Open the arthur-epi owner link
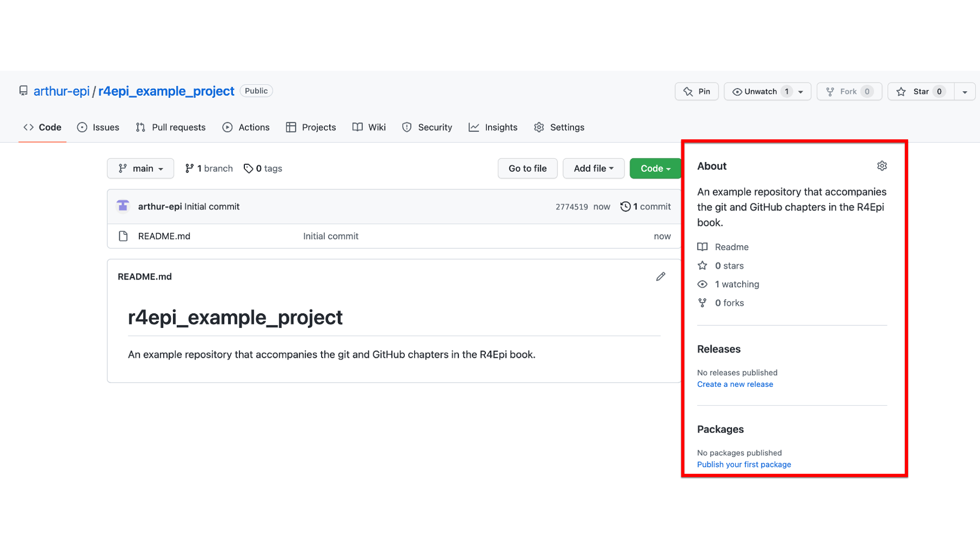 [x=61, y=91]
